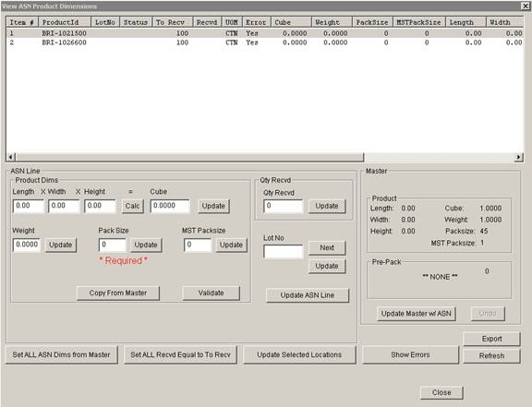Focus the Weight input field
The height and width of the screenshot is (407, 532).
pos(27,245)
